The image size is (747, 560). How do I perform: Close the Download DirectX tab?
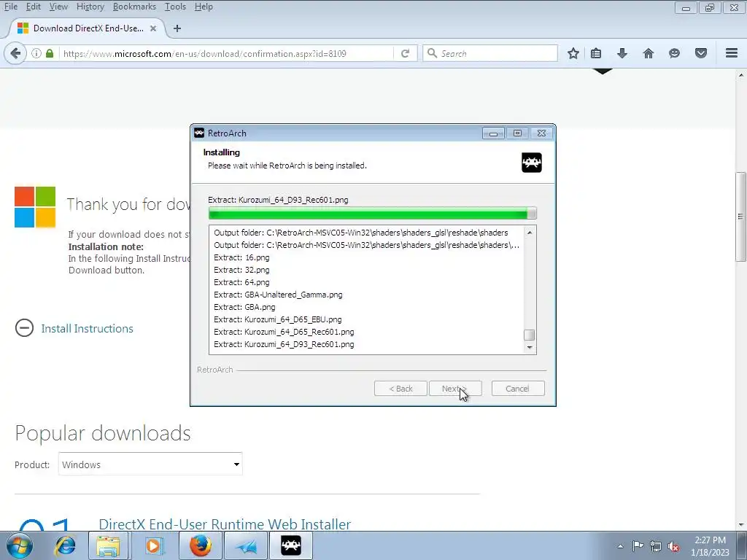(x=153, y=28)
